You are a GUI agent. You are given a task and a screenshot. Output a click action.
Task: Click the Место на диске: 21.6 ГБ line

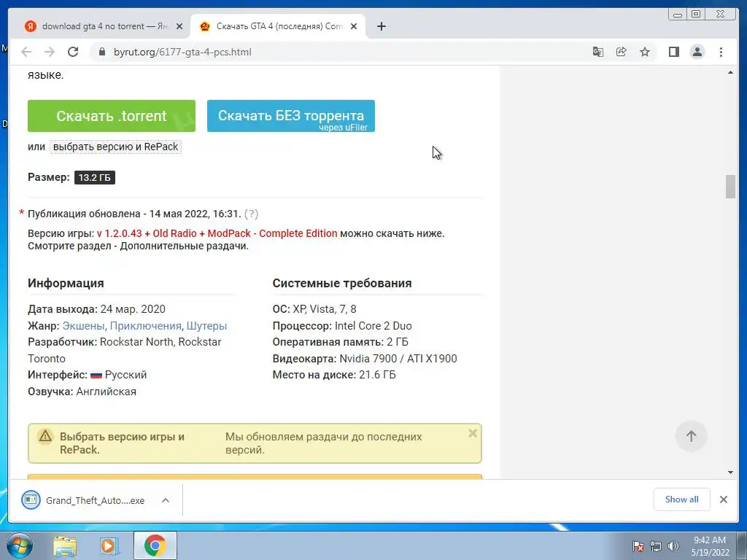pyautogui.click(x=334, y=375)
